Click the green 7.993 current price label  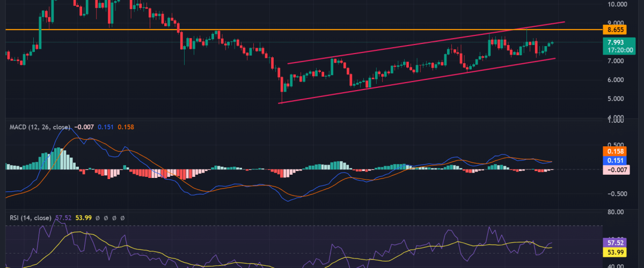coord(612,42)
